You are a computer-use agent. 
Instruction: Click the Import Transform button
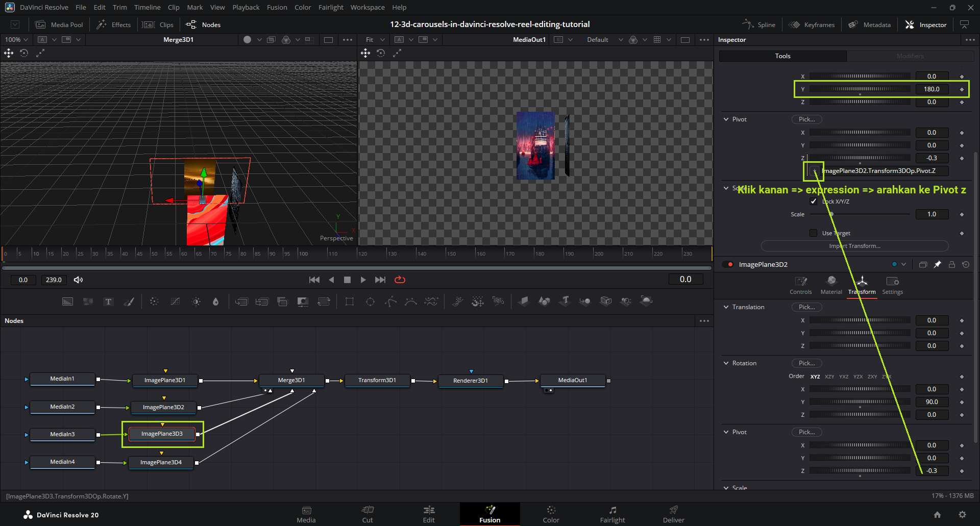[854, 246]
